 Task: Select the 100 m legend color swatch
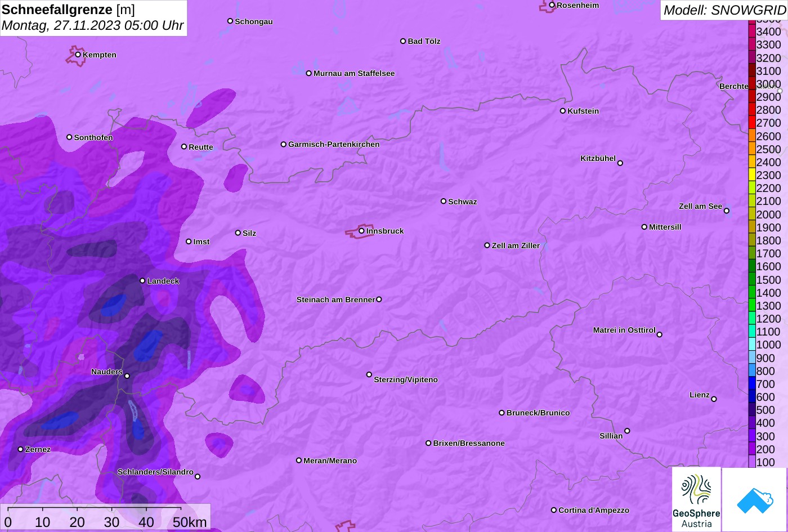click(x=752, y=462)
